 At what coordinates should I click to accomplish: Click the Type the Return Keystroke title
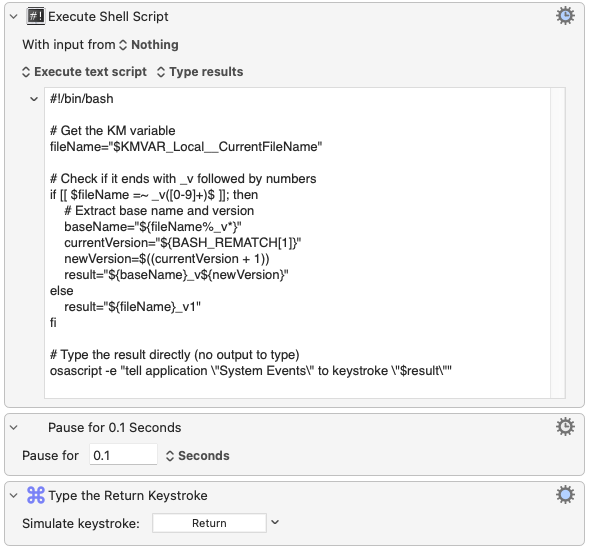[128, 496]
